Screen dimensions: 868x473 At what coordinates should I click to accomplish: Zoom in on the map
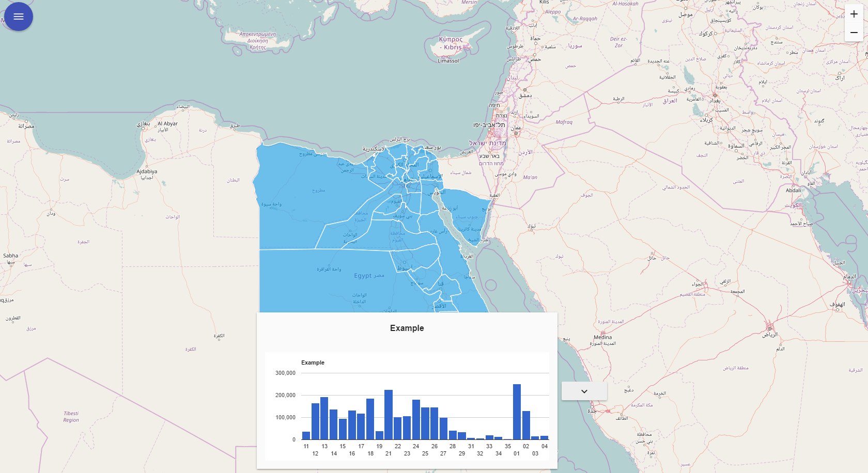tap(854, 14)
